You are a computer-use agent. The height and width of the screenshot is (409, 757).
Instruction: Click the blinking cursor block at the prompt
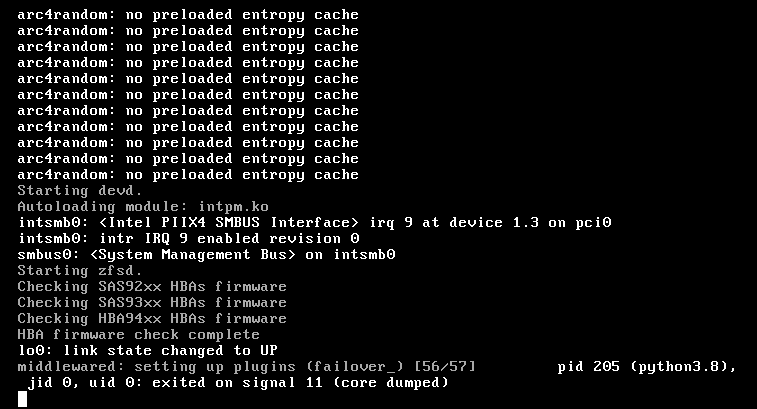22,399
